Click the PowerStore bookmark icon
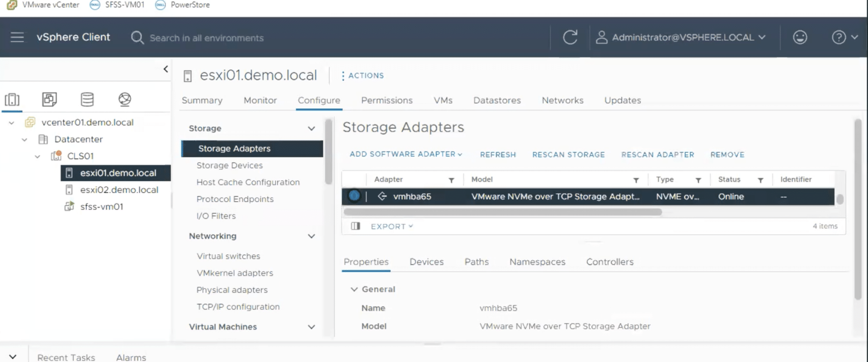868x362 pixels. point(160,5)
